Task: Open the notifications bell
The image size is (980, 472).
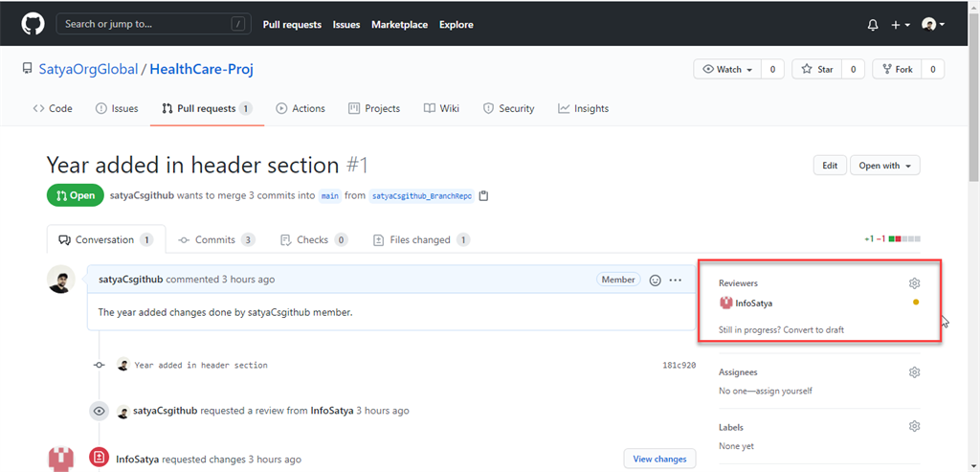Action: 873,25
